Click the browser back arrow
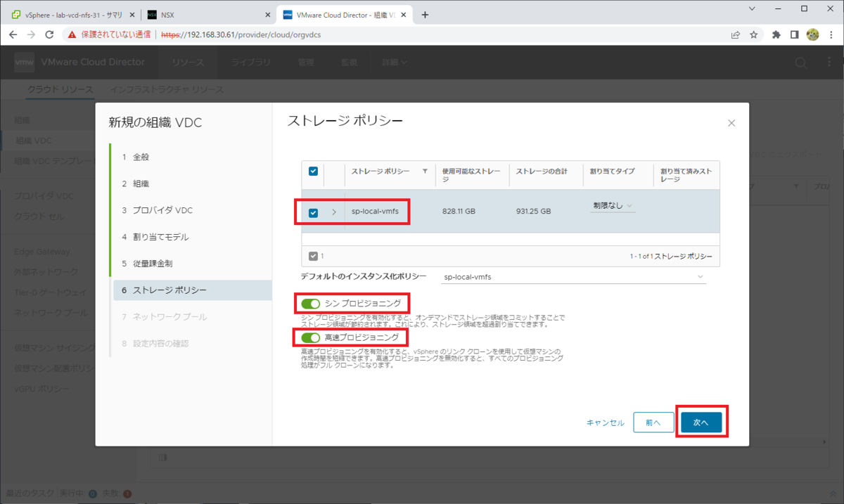Viewport: 844px width, 504px height. [13, 34]
